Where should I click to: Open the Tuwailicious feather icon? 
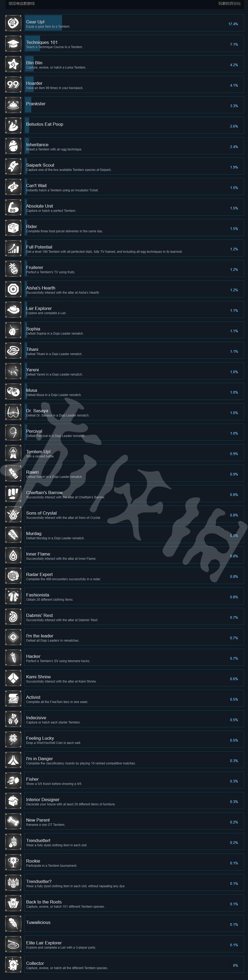13,924
